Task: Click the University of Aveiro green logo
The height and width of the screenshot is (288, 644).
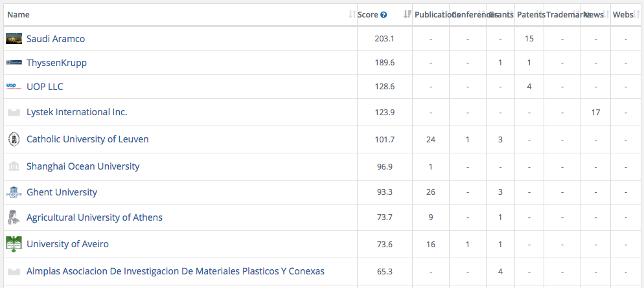Action: pos(14,244)
